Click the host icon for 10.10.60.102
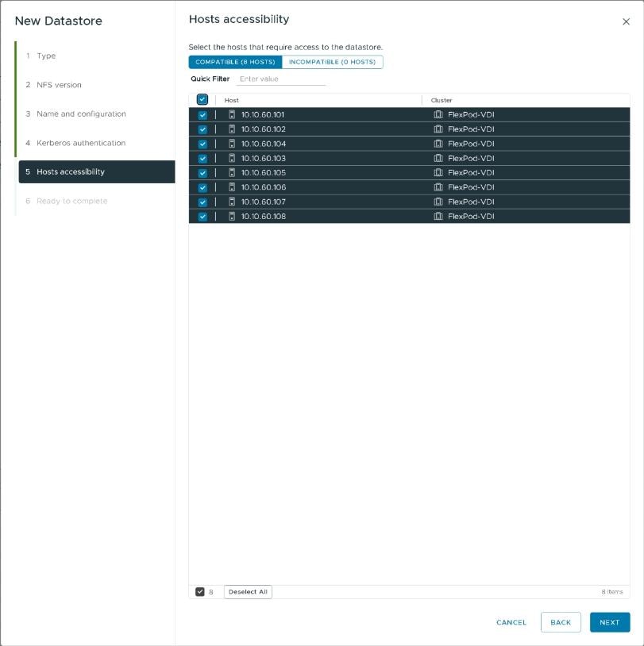This screenshot has height=646, width=644. pyautogui.click(x=232, y=129)
